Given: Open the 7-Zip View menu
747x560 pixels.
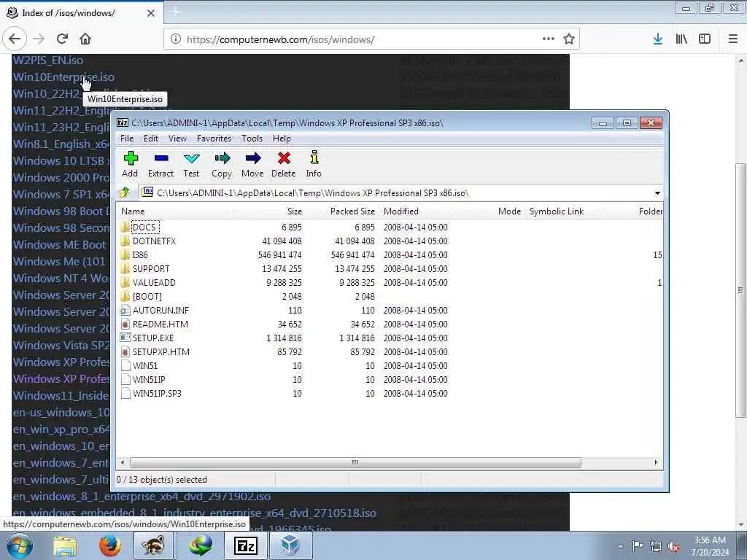Looking at the screenshot, I should [x=177, y=139].
